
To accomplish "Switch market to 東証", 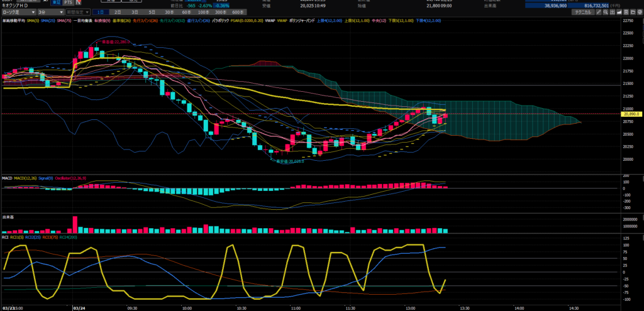I will [x=55, y=3].
